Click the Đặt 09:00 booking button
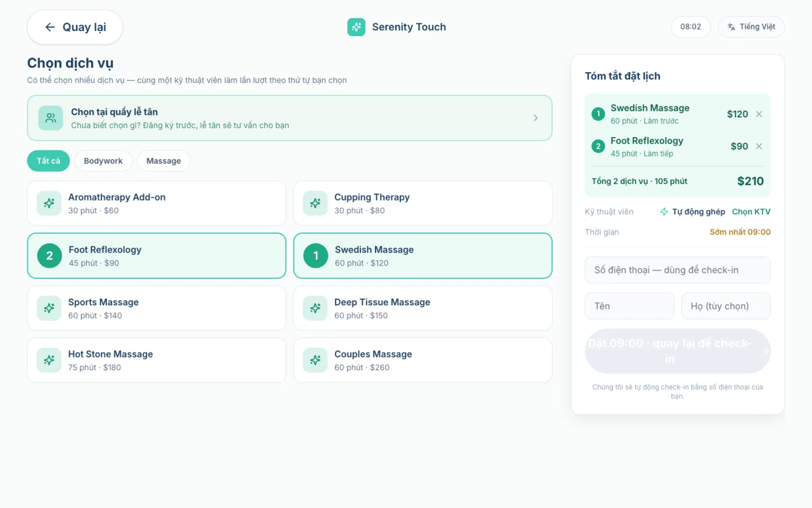 click(678, 351)
